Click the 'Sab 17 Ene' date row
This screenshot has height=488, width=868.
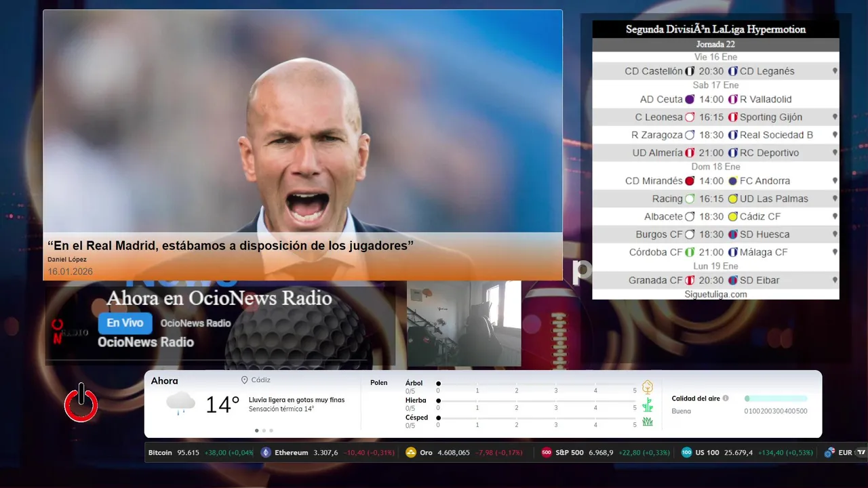tap(715, 85)
